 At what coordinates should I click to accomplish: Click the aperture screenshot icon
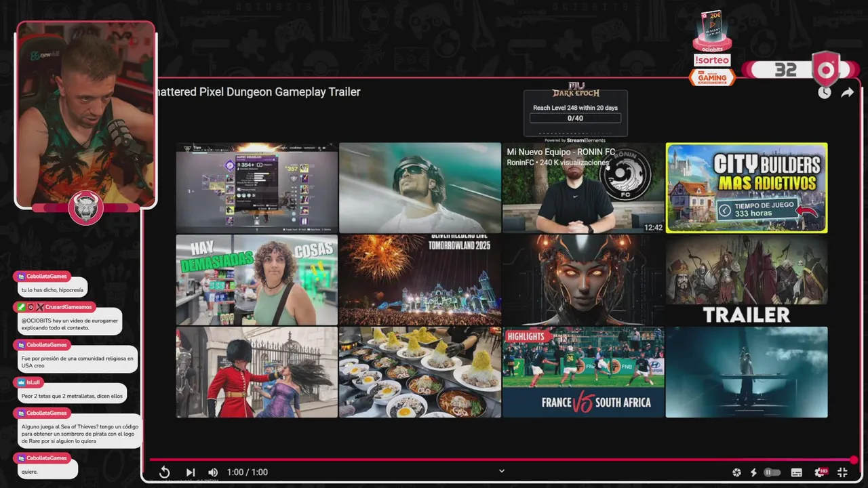[x=736, y=472]
